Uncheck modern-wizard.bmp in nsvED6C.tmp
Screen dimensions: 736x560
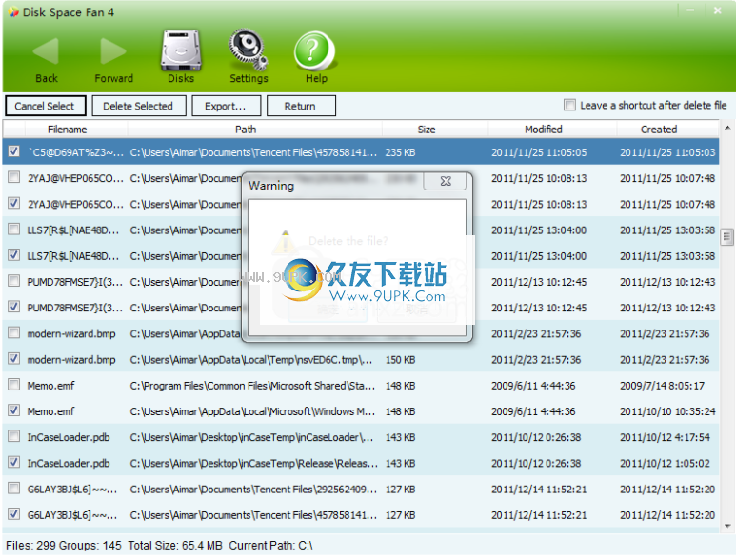pos(14,359)
